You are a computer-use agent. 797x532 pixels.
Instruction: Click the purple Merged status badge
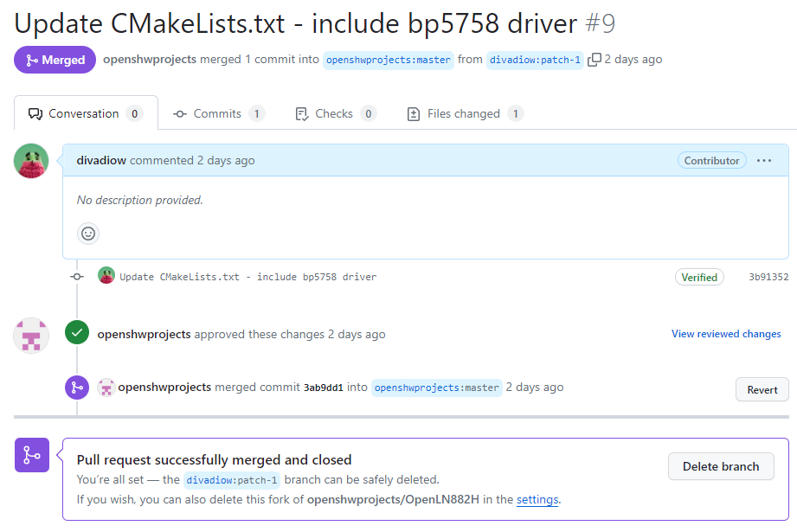click(x=55, y=60)
